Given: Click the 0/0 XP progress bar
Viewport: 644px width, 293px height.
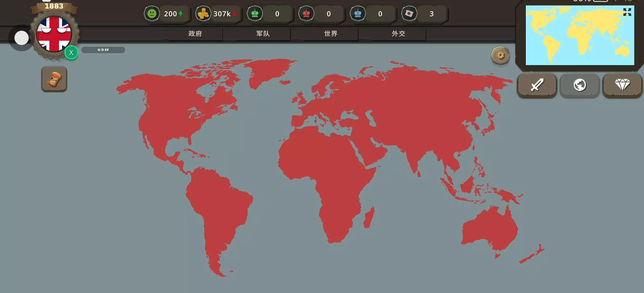Looking at the screenshot, I should point(103,50).
